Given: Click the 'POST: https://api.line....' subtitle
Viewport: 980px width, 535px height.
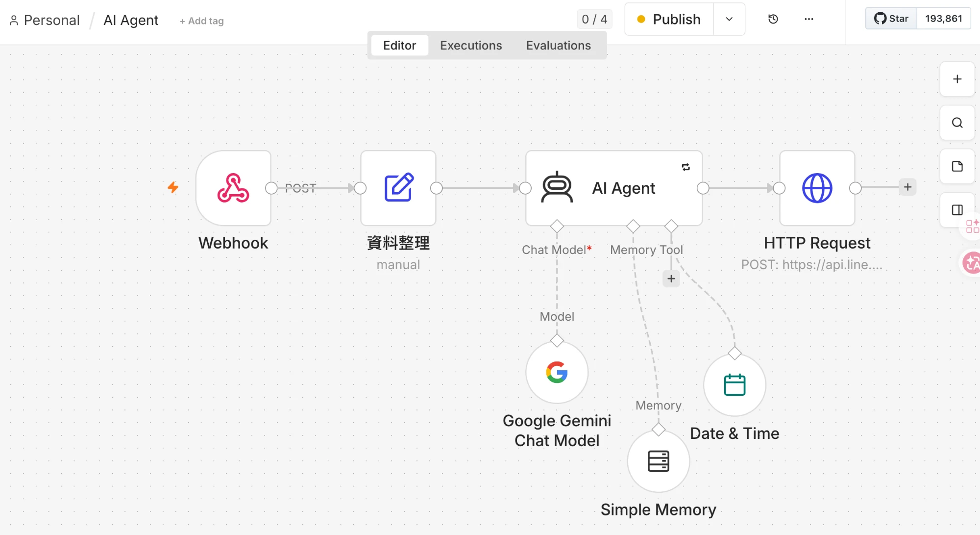Looking at the screenshot, I should pyautogui.click(x=811, y=265).
